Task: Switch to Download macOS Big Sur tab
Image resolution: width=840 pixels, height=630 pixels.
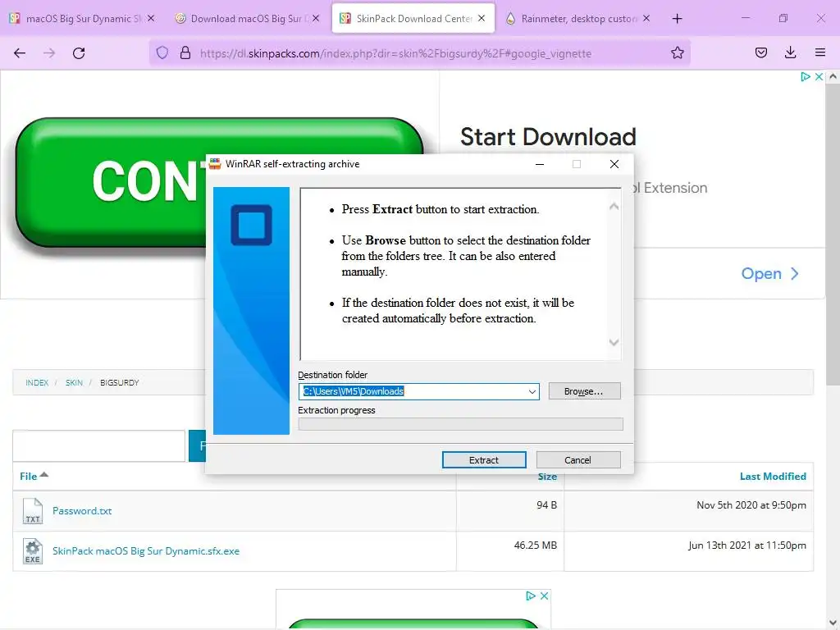Action: [x=247, y=19]
